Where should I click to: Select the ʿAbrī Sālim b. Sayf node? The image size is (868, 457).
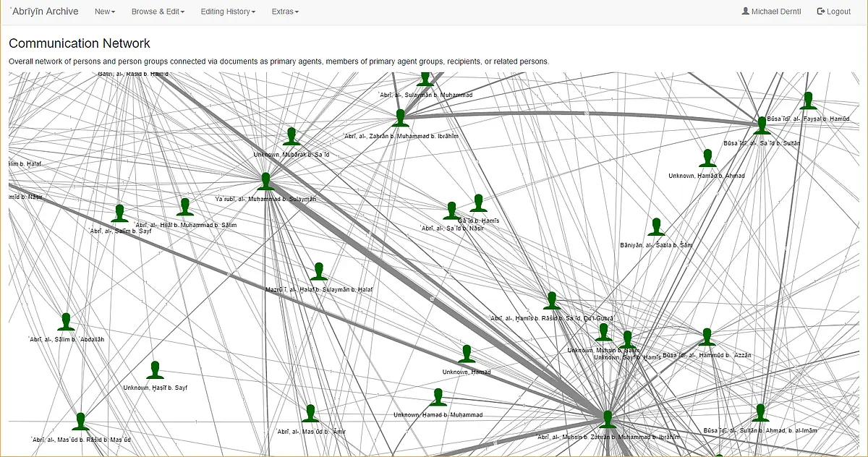click(x=120, y=213)
